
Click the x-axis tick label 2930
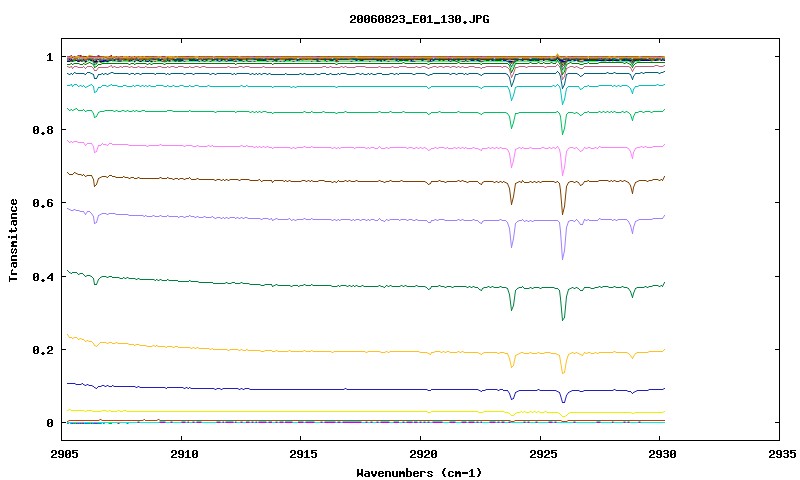(662, 454)
